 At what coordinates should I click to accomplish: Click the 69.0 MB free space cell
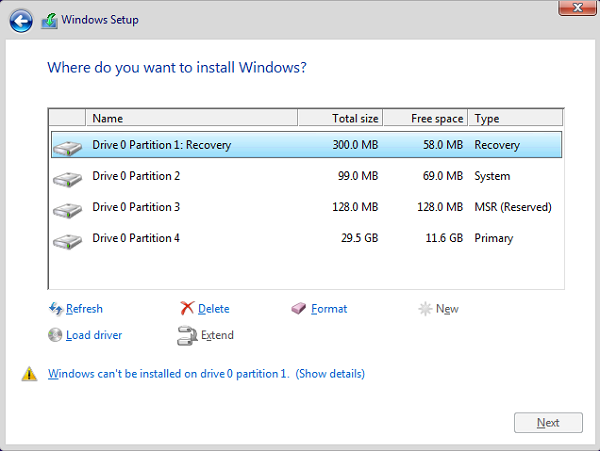pos(443,176)
